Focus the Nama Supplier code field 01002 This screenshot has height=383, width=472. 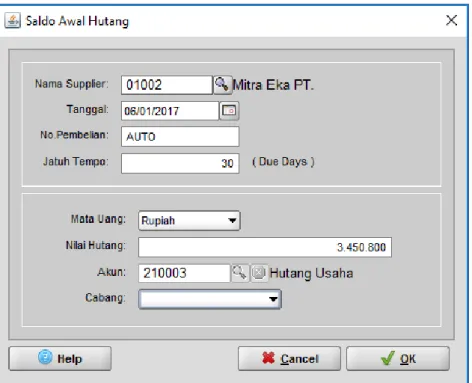(x=167, y=85)
